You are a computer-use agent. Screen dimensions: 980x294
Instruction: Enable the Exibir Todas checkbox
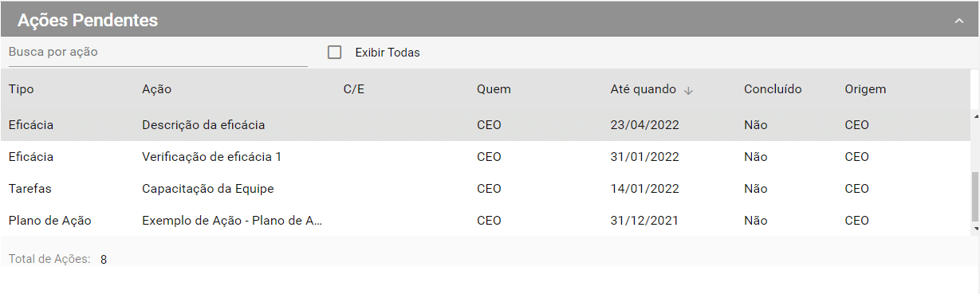[335, 53]
